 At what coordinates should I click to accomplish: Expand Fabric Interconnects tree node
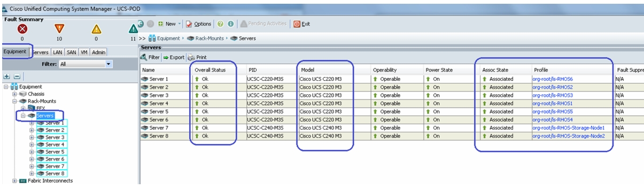coord(14,181)
